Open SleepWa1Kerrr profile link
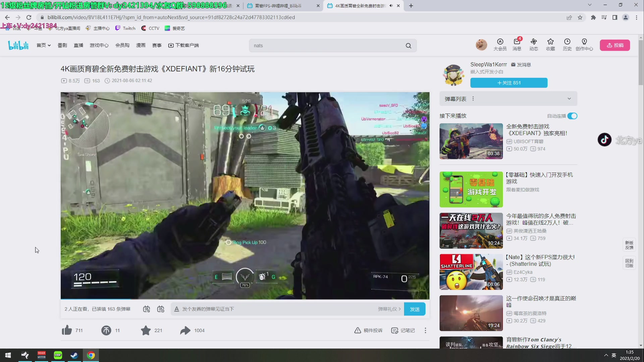This screenshot has height=362, width=644. [488, 64]
